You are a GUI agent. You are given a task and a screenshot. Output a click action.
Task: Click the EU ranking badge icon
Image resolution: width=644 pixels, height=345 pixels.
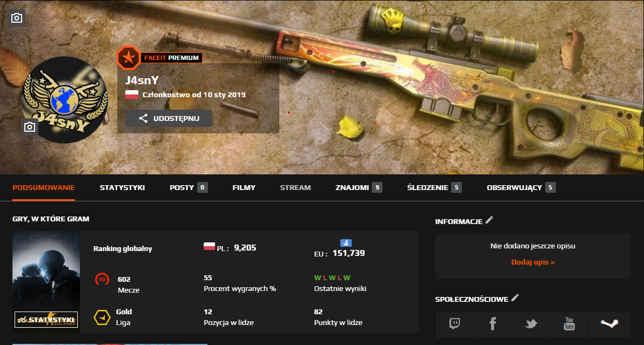click(x=346, y=243)
